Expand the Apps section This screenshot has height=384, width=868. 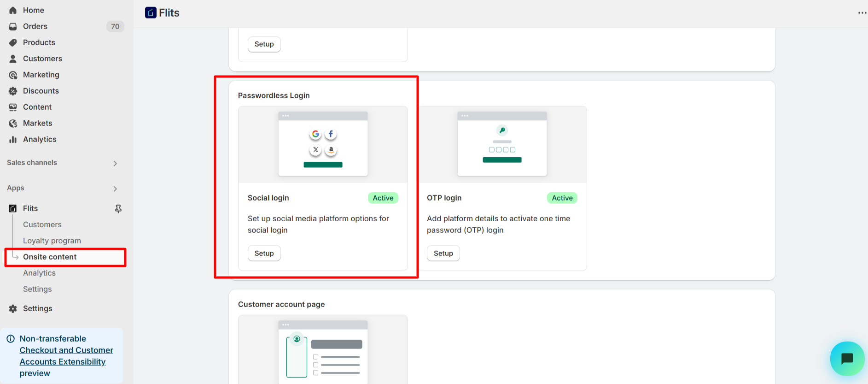point(115,189)
